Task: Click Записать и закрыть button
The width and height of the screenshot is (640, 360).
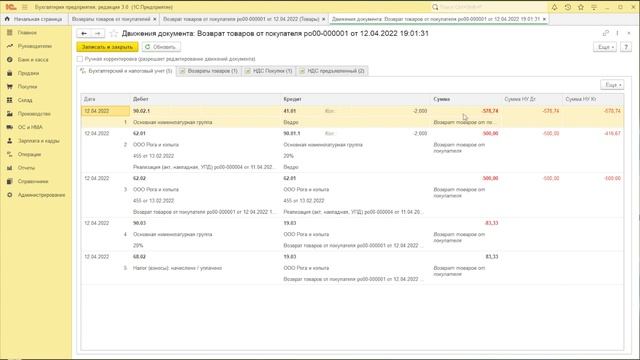Action: click(107, 47)
